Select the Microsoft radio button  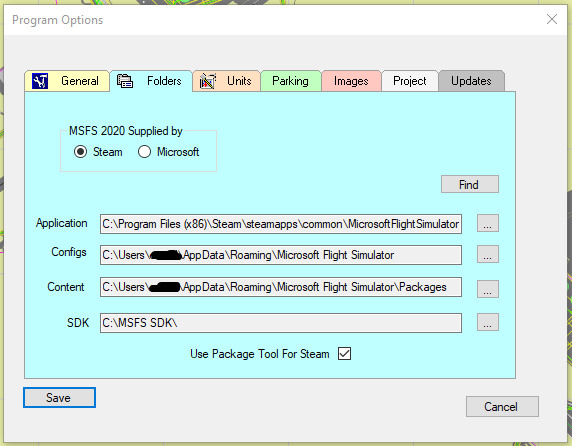click(144, 152)
